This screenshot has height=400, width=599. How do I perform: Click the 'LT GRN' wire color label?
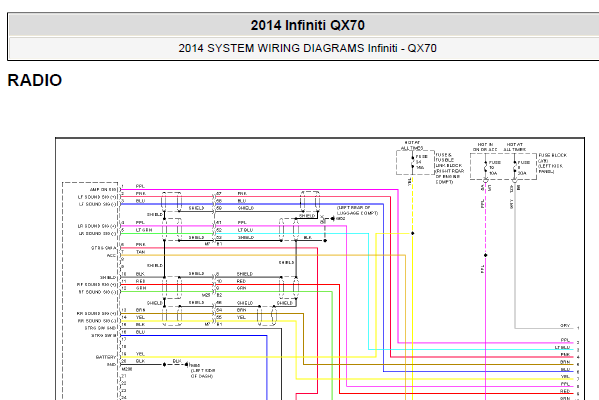[x=144, y=230]
